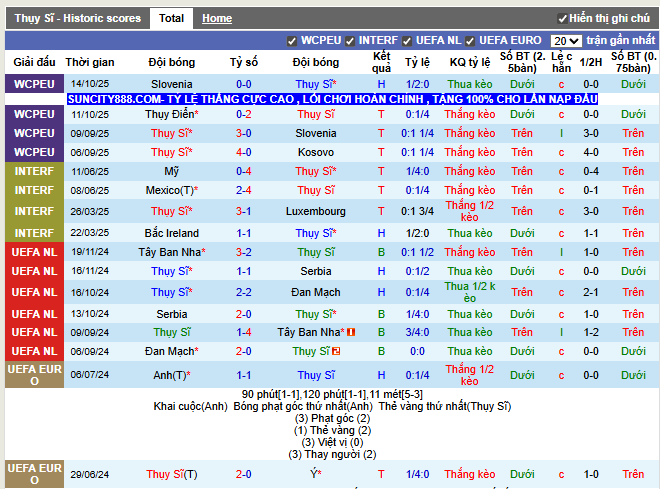Select the WCPEU label in the 14/10/25 row
This screenshot has width=660, height=489.
click(x=35, y=84)
